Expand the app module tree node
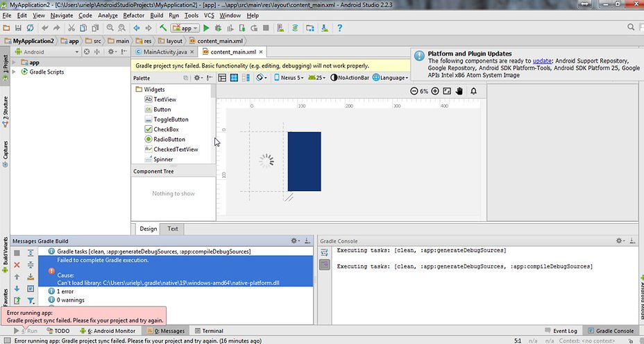Image resolution: width=644 pixels, height=344 pixels. [15, 63]
